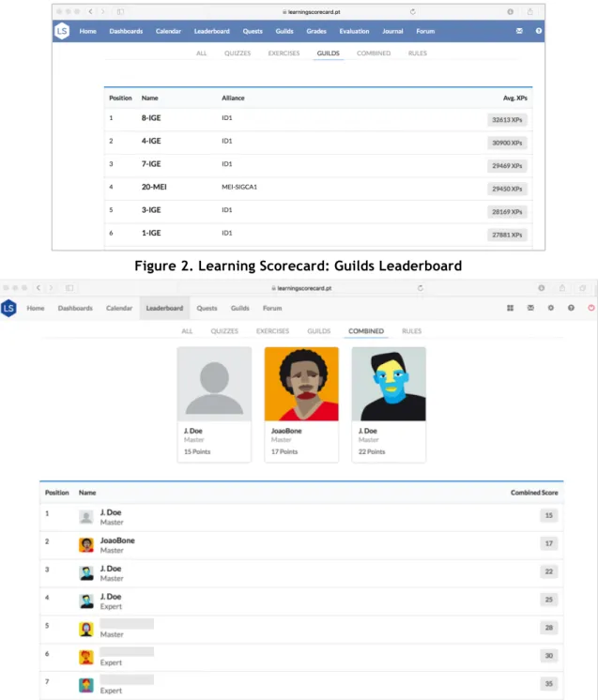This screenshot has height=700, width=598.
Task: Click the grey placeholder avatar in table row 1
Action: [x=86, y=517]
